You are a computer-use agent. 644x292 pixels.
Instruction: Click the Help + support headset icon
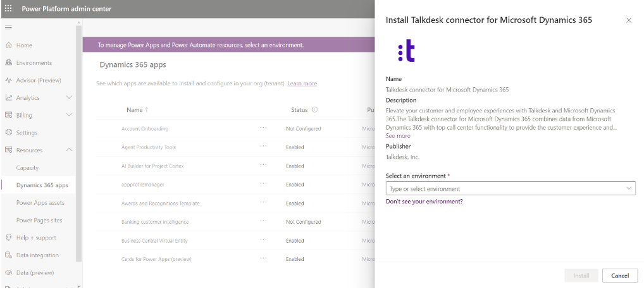tap(9, 238)
